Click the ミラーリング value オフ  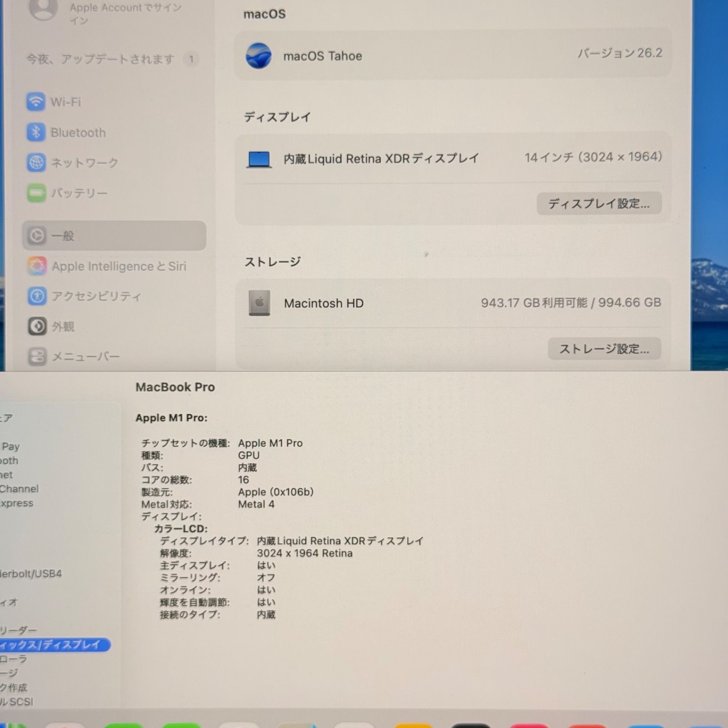tap(266, 577)
